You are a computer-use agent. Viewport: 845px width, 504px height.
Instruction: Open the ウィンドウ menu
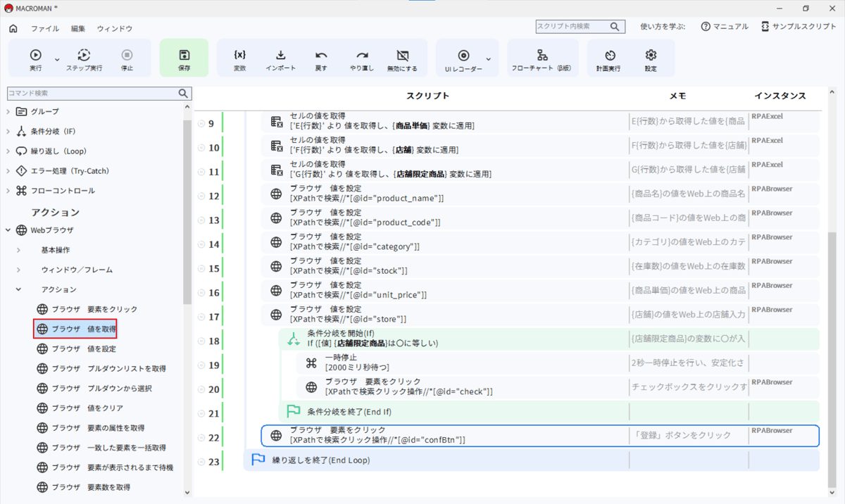115,29
